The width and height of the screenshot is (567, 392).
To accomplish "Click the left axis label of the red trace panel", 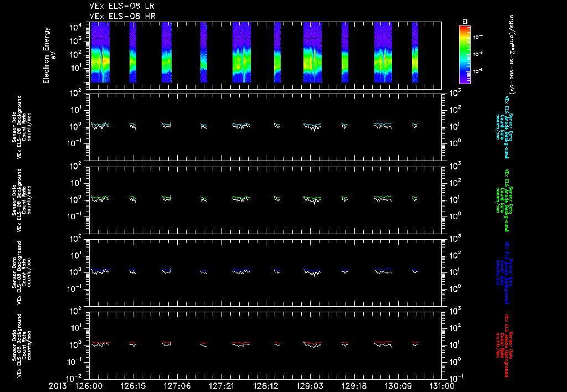I will click(x=22, y=345).
